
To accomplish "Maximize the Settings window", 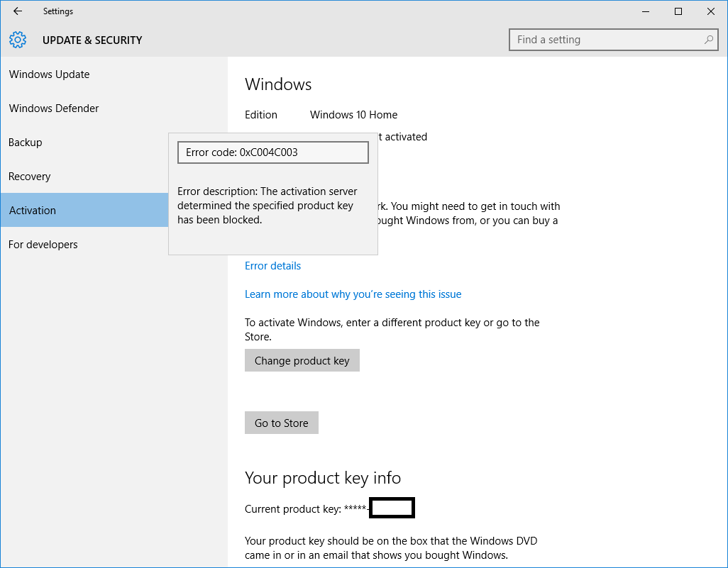I will 678,11.
